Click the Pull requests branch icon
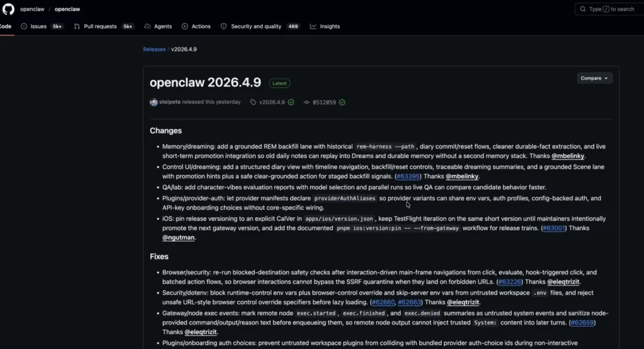Screen dimensions: 644x349 77,26
